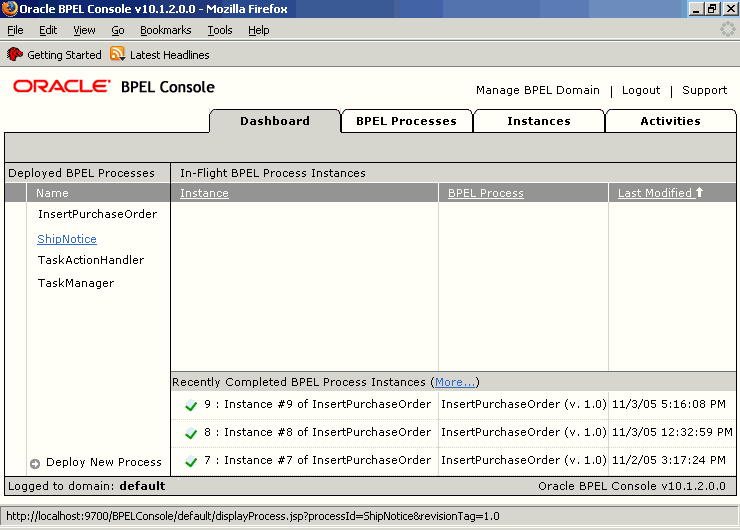Click the Firefox activity throbber icon
740x530 pixels.
[x=727, y=29]
